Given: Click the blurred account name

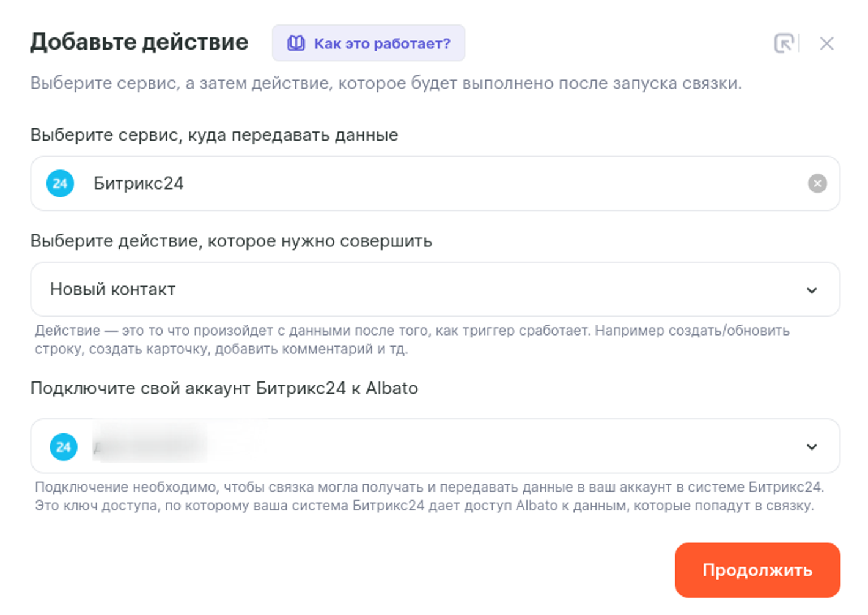Looking at the screenshot, I should tap(150, 447).
